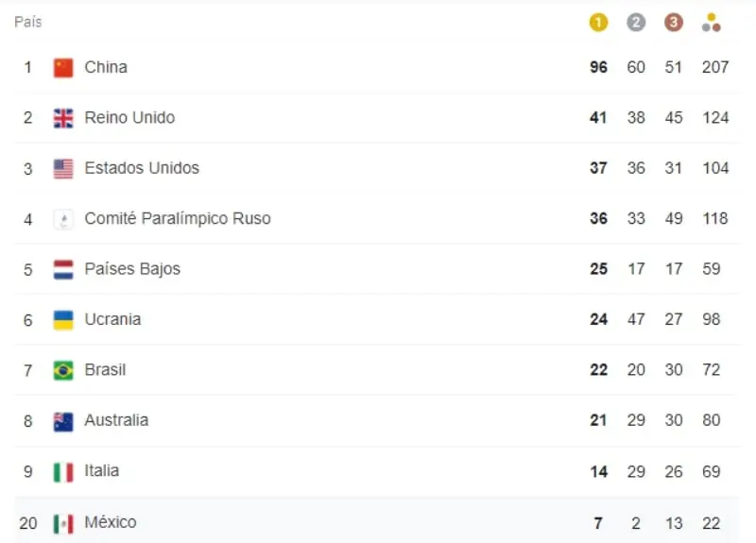Click the País column header
The height and width of the screenshot is (543, 756).
(x=28, y=22)
